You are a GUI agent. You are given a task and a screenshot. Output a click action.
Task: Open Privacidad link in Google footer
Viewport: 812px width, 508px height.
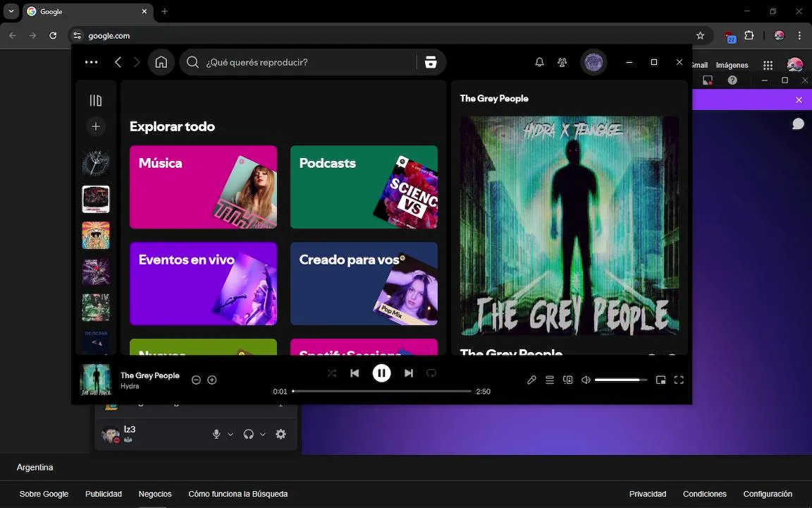pos(647,494)
